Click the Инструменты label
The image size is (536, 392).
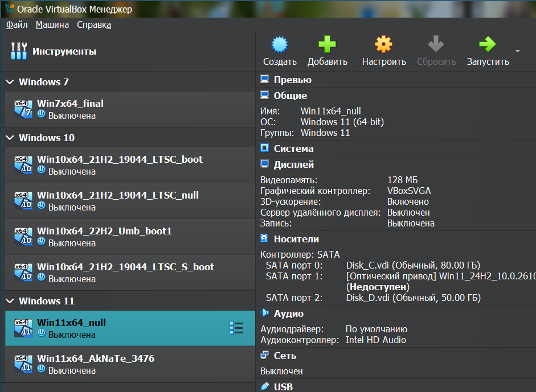coord(64,52)
